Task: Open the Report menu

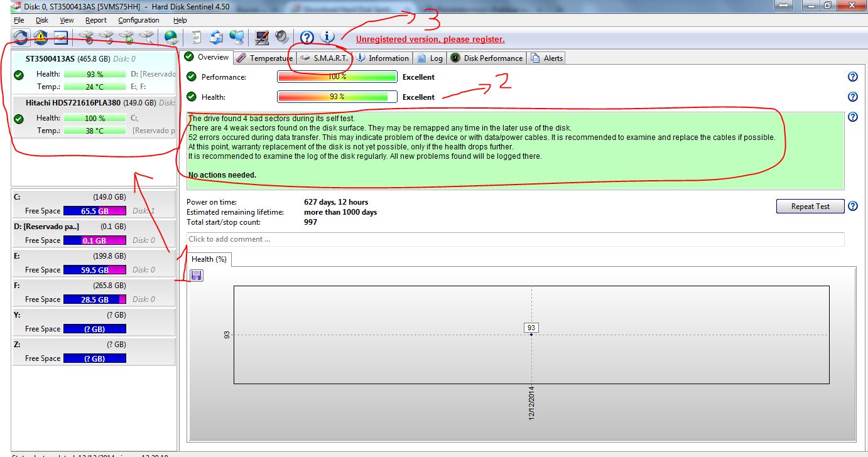Action: [x=96, y=20]
